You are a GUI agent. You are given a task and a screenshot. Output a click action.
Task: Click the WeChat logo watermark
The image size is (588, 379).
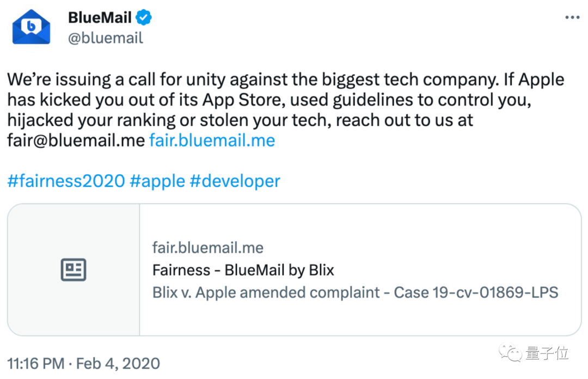(510, 353)
